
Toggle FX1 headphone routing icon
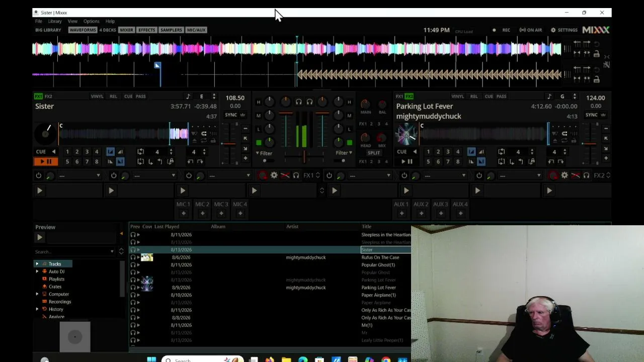point(296,175)
